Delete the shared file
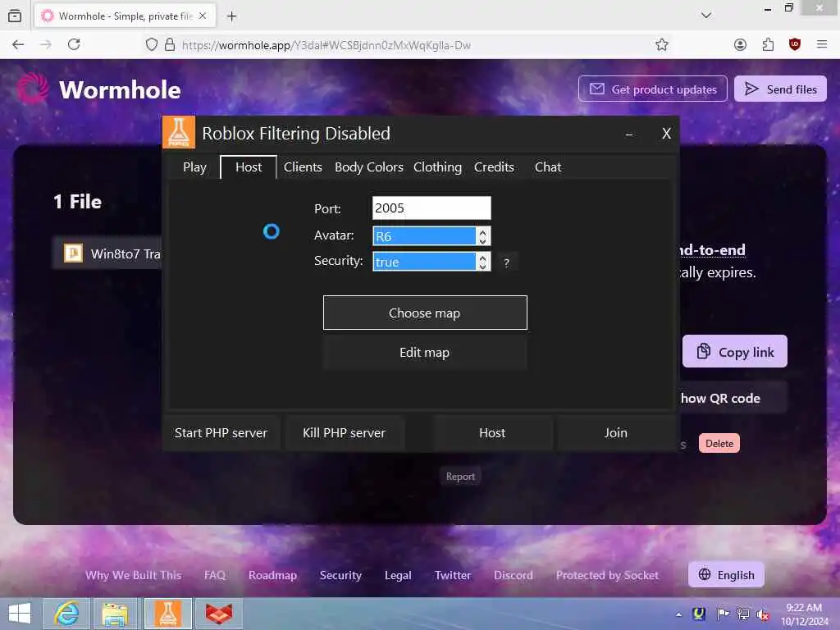The width and height of the screenshot is (840, 630). 719,444
